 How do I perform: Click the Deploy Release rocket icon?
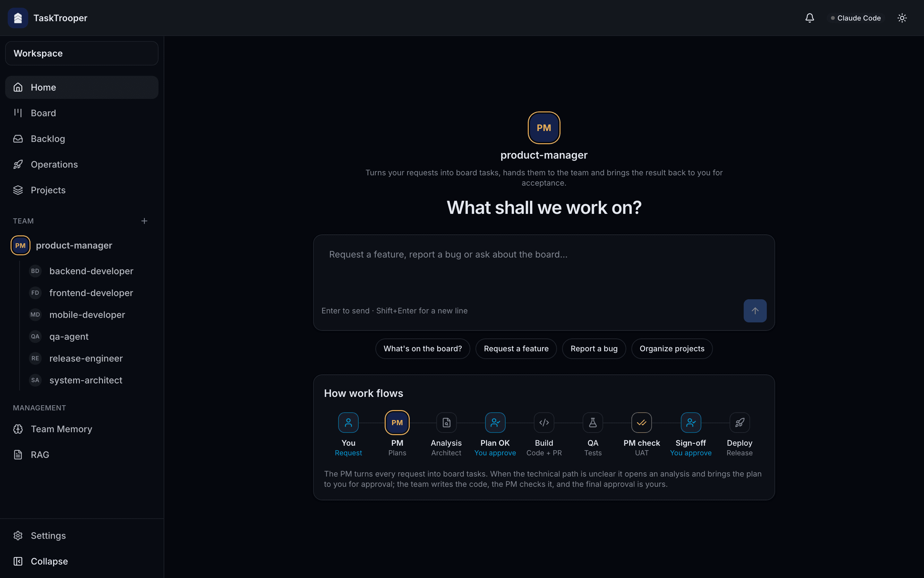click(x=740, y=422)
